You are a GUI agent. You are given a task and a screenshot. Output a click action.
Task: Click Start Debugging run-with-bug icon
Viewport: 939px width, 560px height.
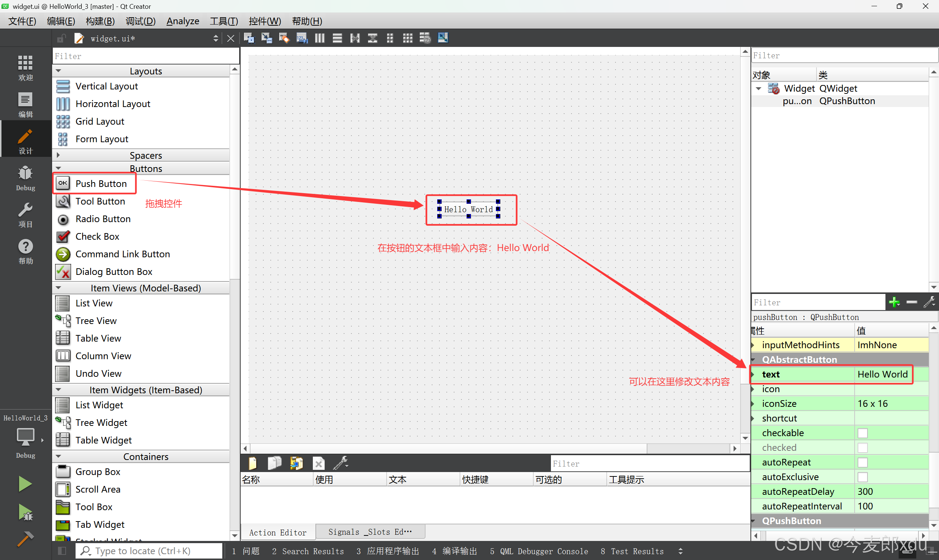(x=25, y=512)
